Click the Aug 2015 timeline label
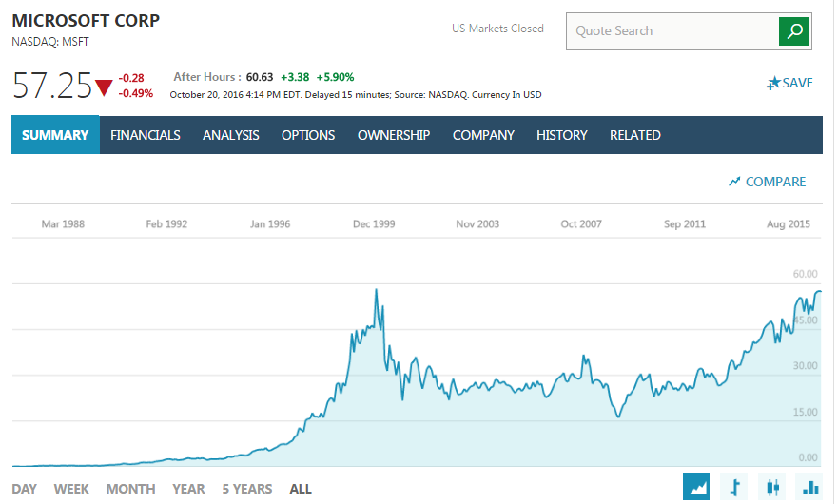 [789, 223]
